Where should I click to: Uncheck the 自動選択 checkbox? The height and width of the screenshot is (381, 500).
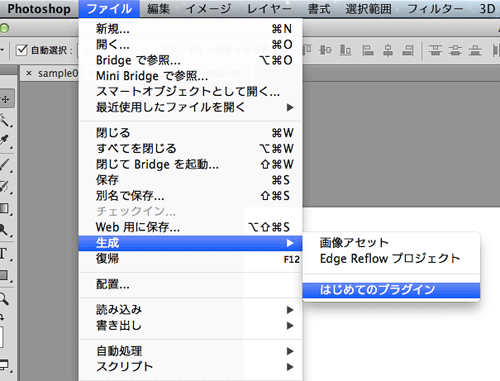pos(22,50)
